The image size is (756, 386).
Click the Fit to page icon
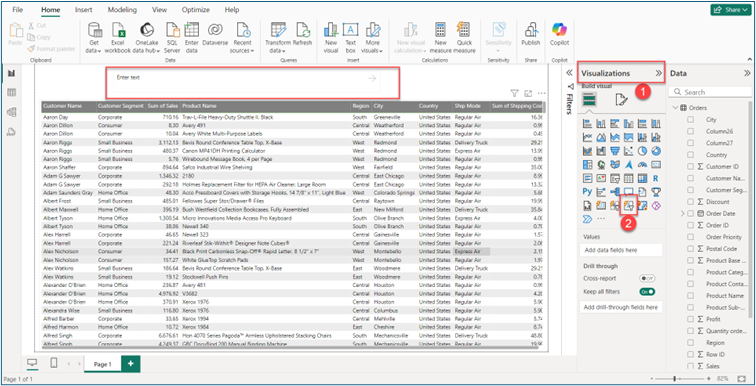(x=742, y=379)
